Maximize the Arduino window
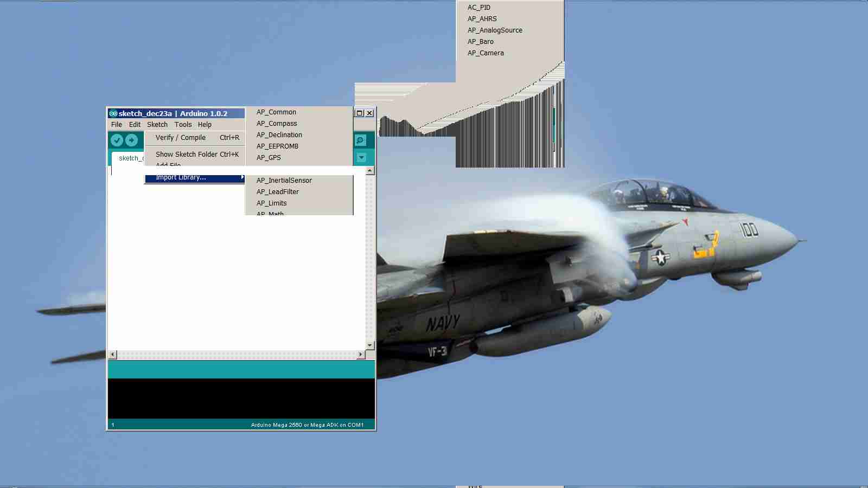The width and height of the screenshot is (868, 488). click(x=359, y=113)
